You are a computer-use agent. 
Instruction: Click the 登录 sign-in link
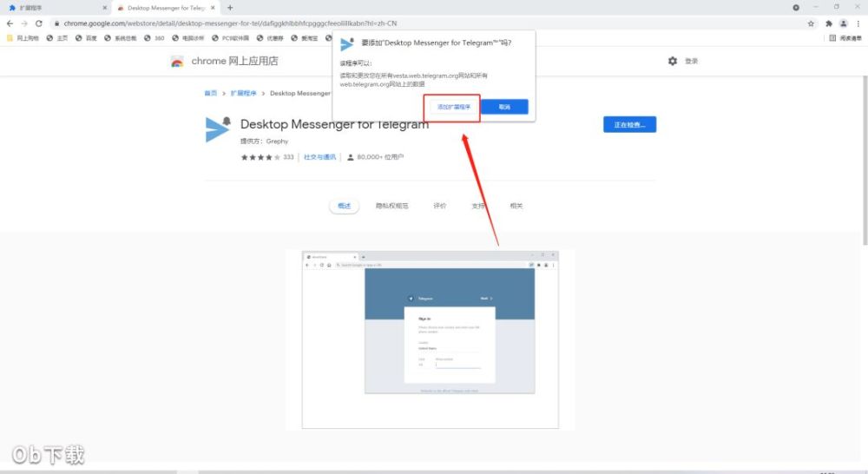click(x=692, y=61)
